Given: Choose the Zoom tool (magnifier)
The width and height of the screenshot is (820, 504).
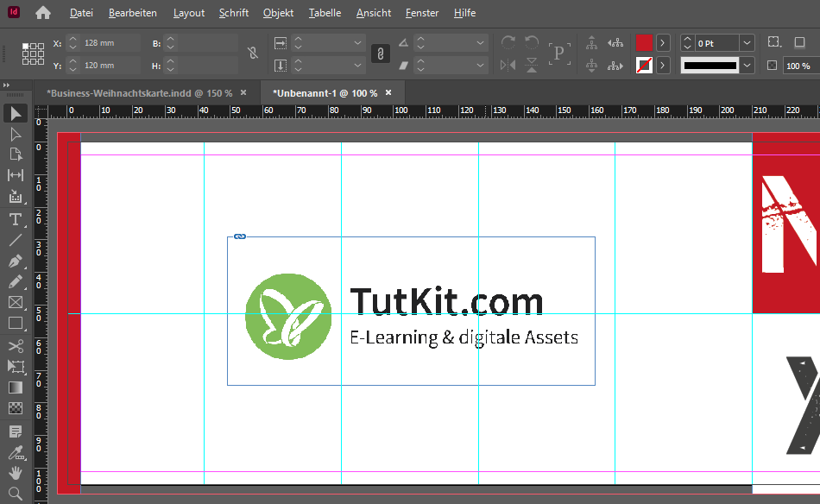Looking at the screenshot, I should (x=16, y=494).
